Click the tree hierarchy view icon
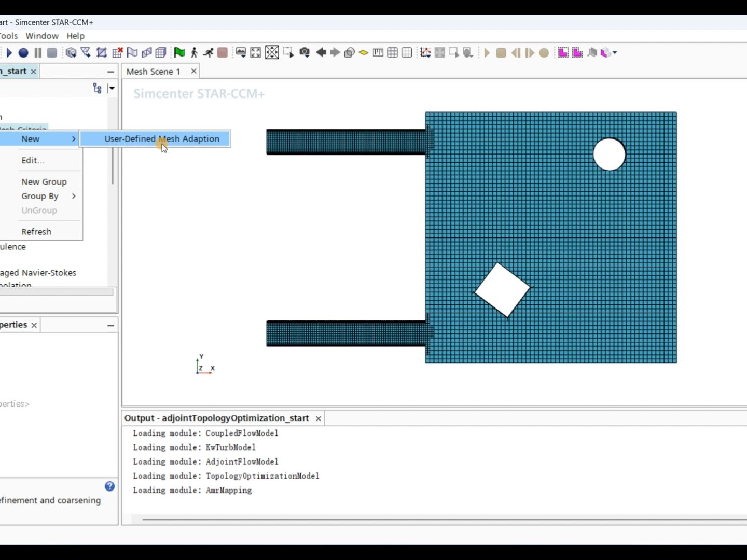747x560 pixels. (97, 88)
